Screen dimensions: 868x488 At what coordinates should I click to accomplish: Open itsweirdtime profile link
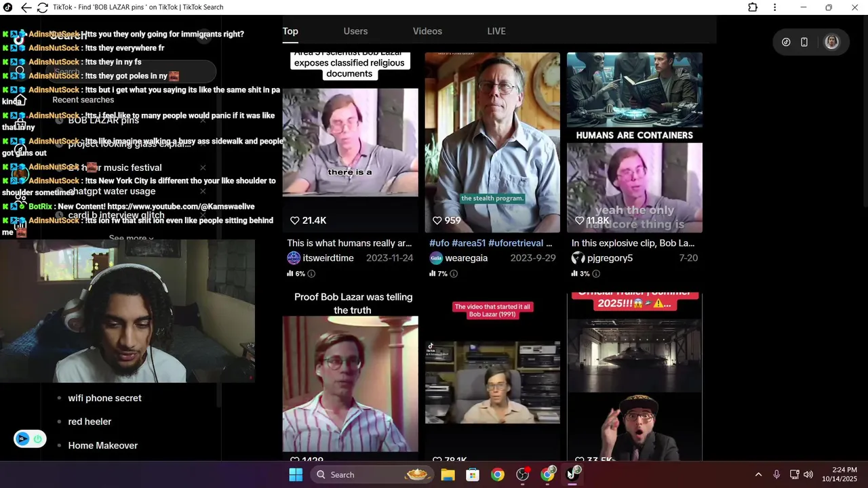[328, 258]
